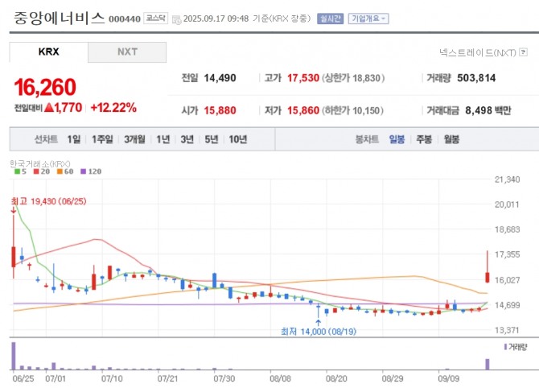
Task: Click the 거래량 value 503,814
Action: point(476,78)
